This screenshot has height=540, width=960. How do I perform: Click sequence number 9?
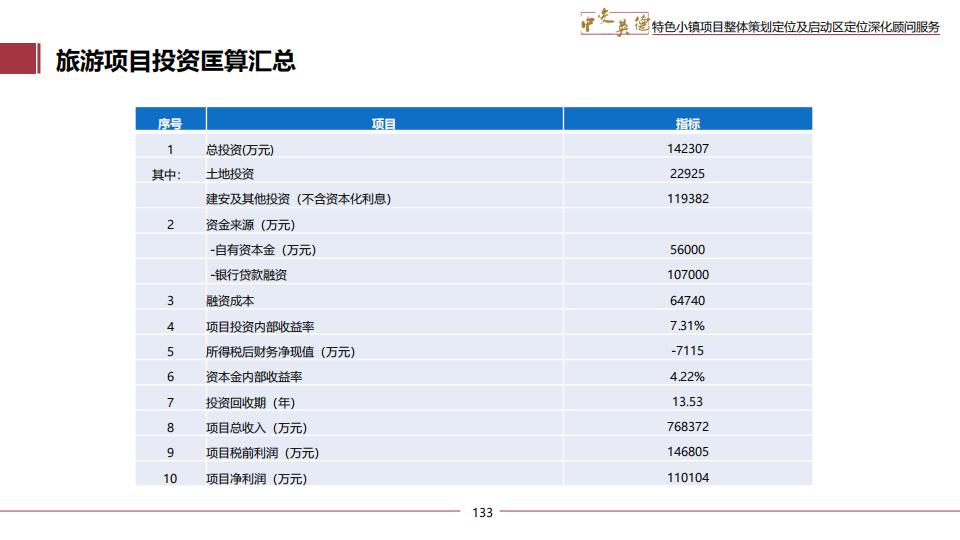click(170, 452)
